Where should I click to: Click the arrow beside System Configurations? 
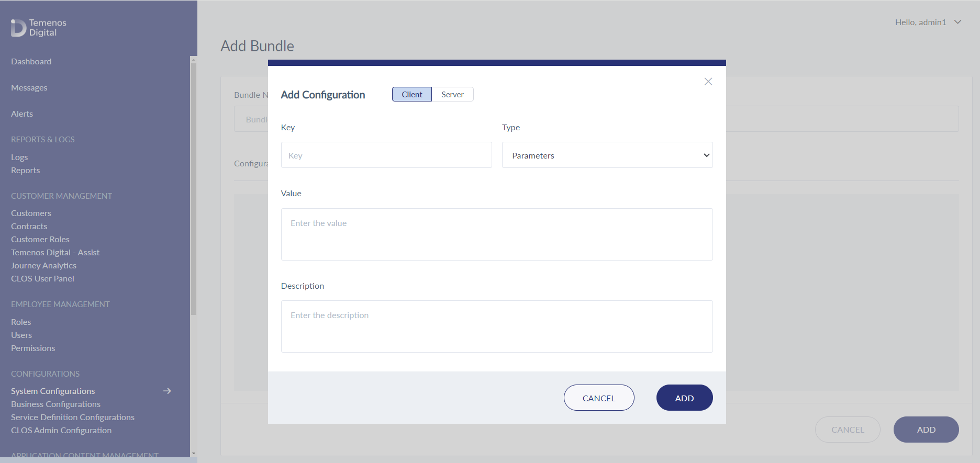pos(167,391)
